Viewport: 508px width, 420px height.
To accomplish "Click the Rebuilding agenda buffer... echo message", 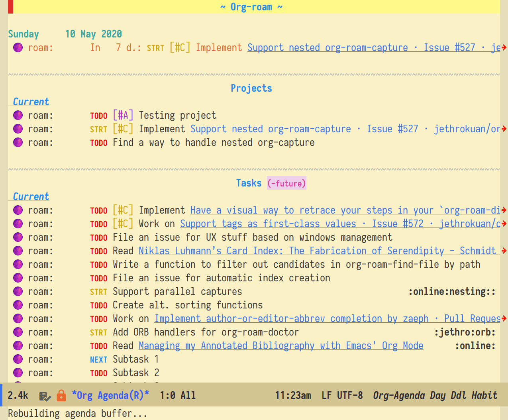I will 78,414.
